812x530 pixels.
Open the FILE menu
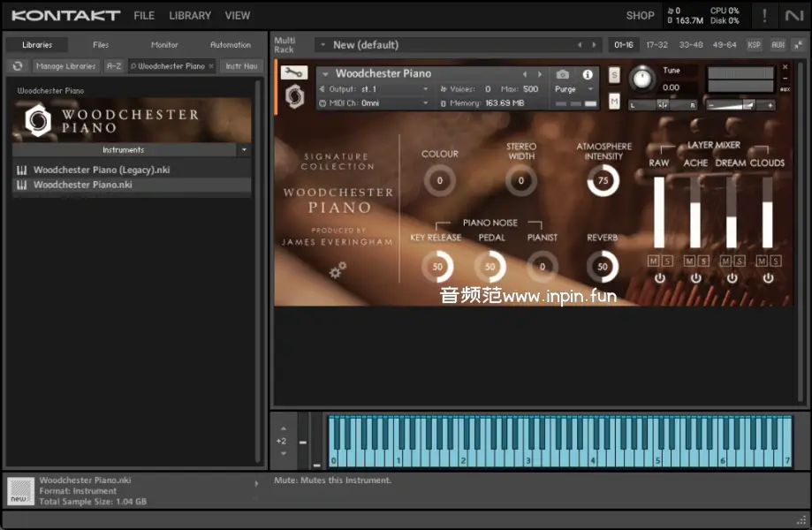144,16
